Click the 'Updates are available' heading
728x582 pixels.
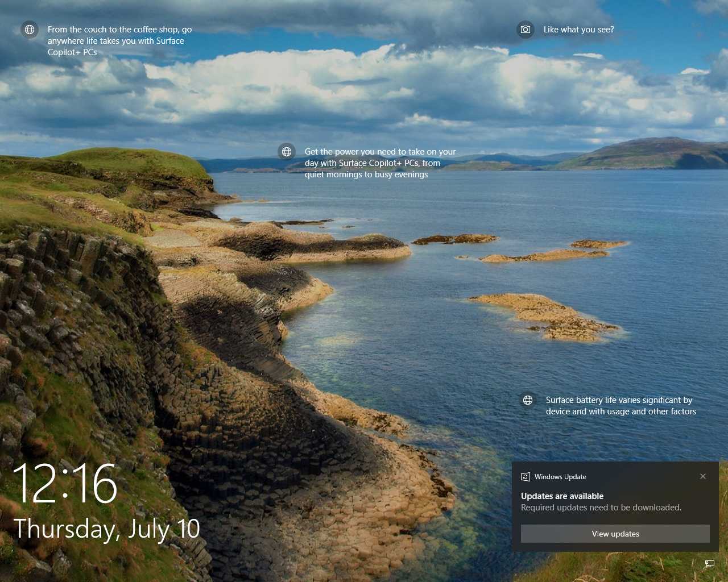[x=562, y=496]
